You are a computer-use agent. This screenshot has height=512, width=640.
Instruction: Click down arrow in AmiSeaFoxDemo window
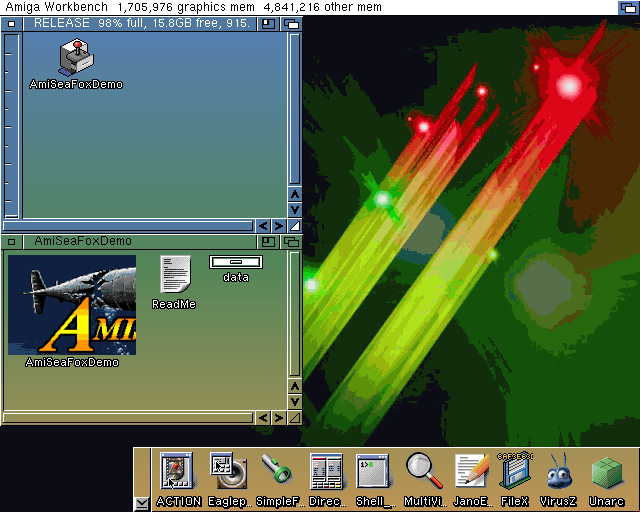click(295, 402)
